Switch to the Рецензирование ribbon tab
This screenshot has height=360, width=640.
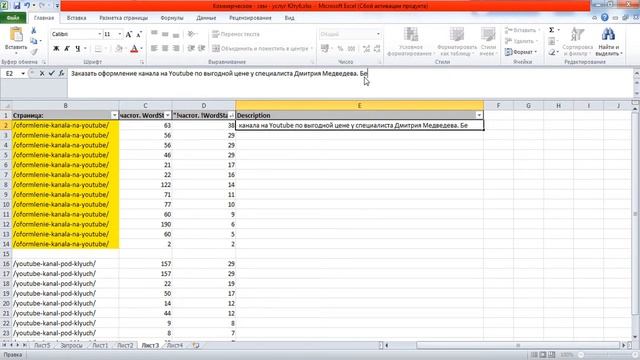[250, 18]
